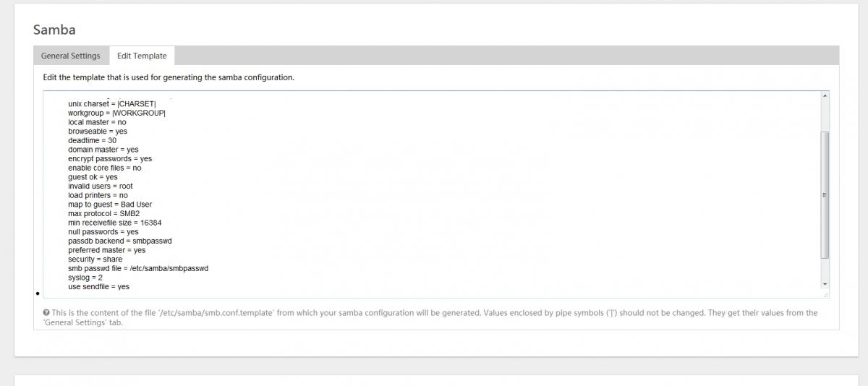868x386 pixels.
Task: Click the line 'use sendfile = yes'
Action: tap(98, 287)
